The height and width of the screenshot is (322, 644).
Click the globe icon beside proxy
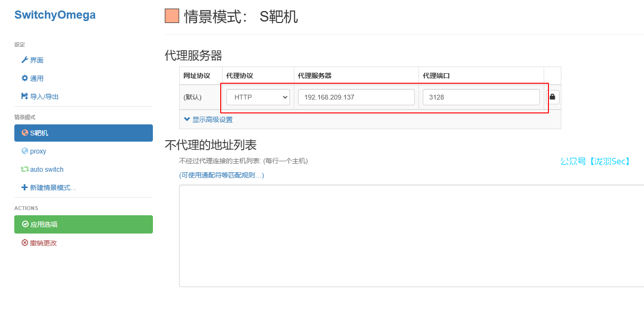pyautogui.click(x=25, y=151)
